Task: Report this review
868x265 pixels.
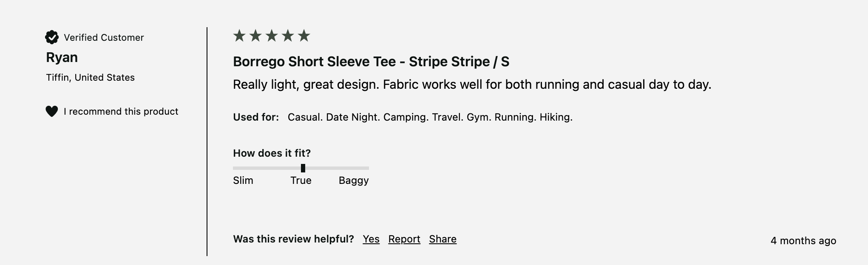Action: click(x=404, y=239)
